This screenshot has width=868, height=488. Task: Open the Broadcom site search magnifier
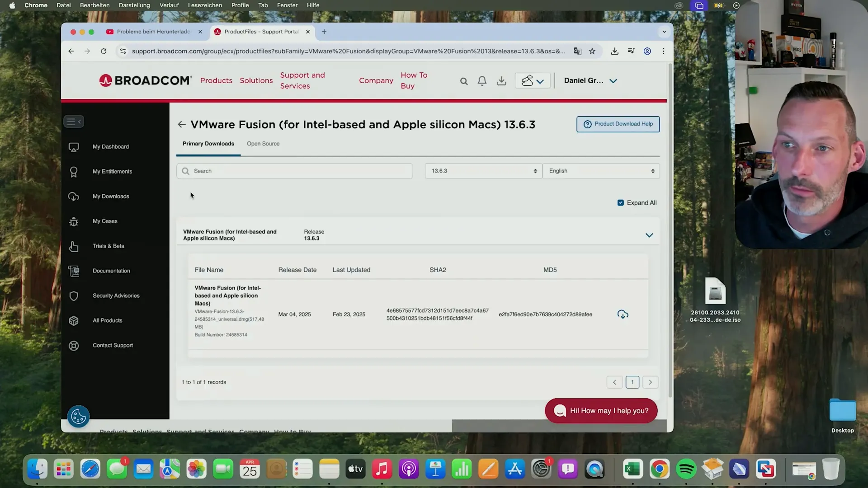tap(464, 81)
